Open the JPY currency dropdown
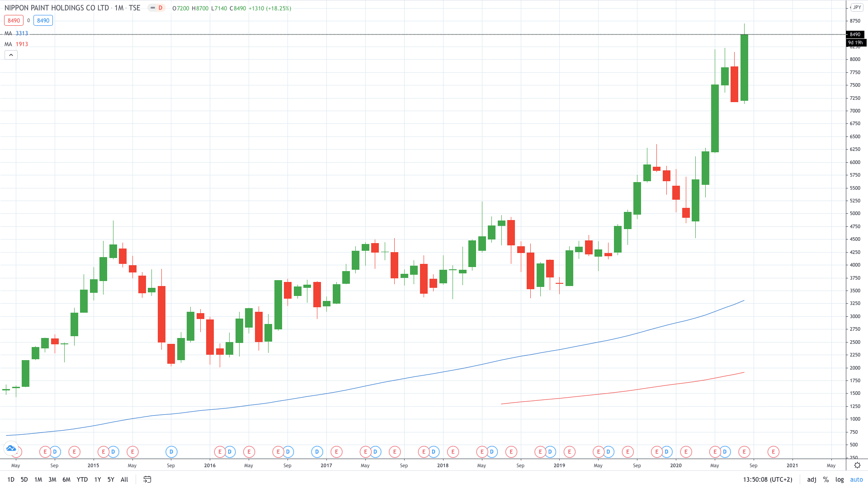Viewport: 868px width, 488px height. pyautogui.click(x=857, y=8)
